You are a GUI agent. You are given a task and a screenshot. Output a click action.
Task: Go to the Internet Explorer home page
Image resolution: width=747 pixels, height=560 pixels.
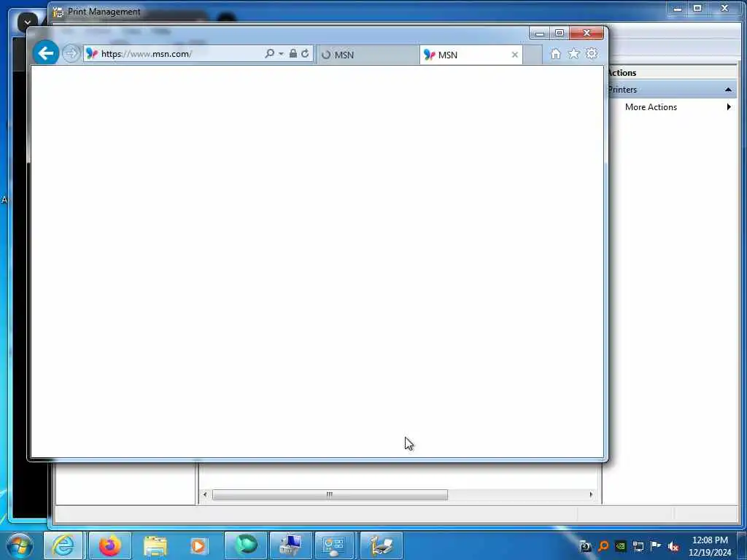(555, 53)
